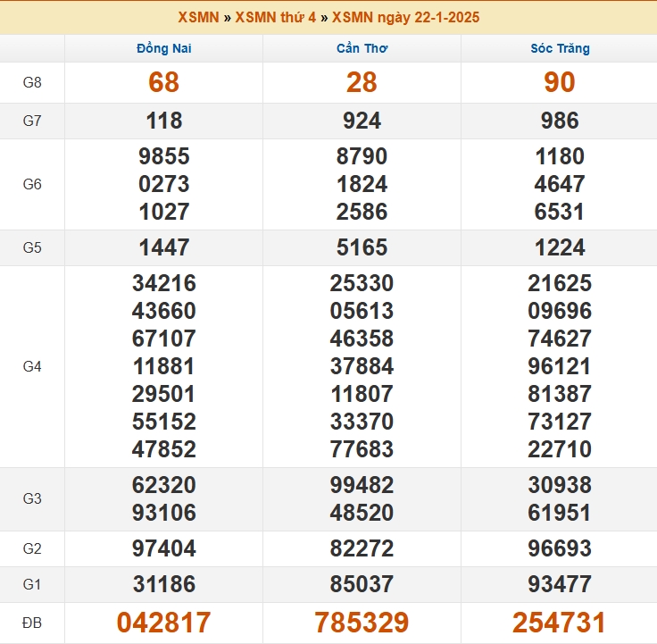657x644 pixels.
Task: Select G4 number 47852
Action: pyautogui.click(x=164, y=449)
